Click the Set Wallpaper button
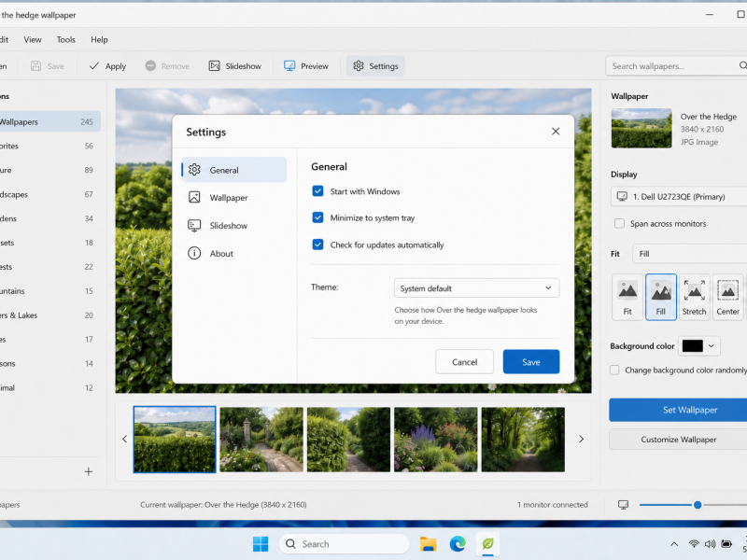 678,410
